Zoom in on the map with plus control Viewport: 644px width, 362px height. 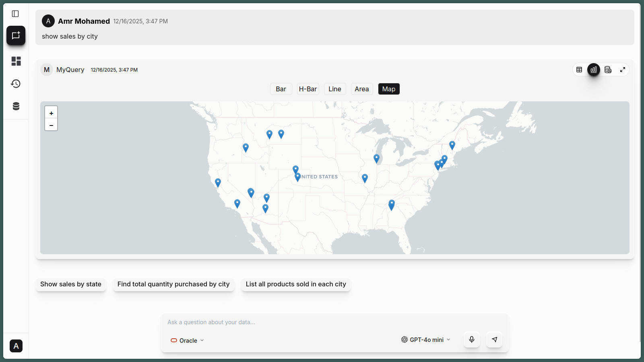(x=51, y=113)
